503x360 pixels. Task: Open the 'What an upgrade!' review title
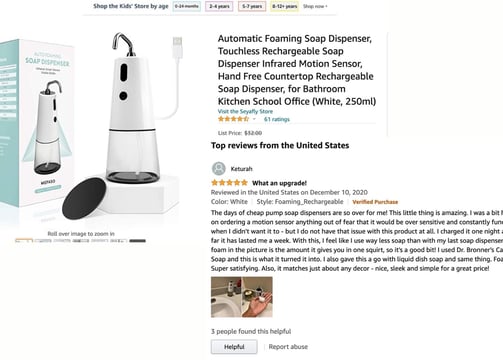click(x=279, y=183)
